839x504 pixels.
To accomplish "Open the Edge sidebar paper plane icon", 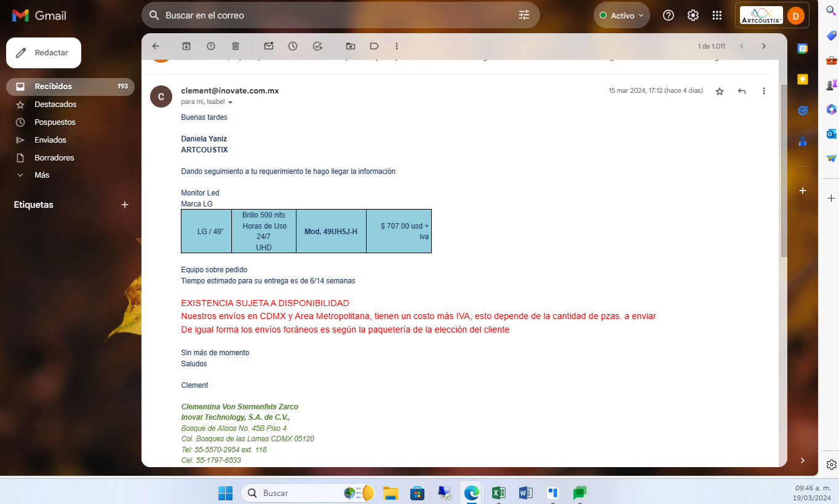I will [x=831, y=158].
